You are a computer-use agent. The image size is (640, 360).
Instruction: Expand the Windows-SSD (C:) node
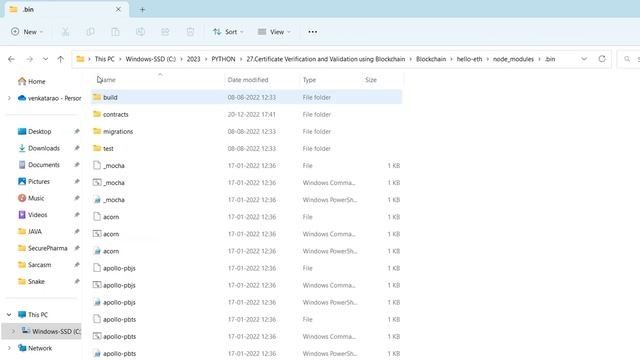point(13,331)
